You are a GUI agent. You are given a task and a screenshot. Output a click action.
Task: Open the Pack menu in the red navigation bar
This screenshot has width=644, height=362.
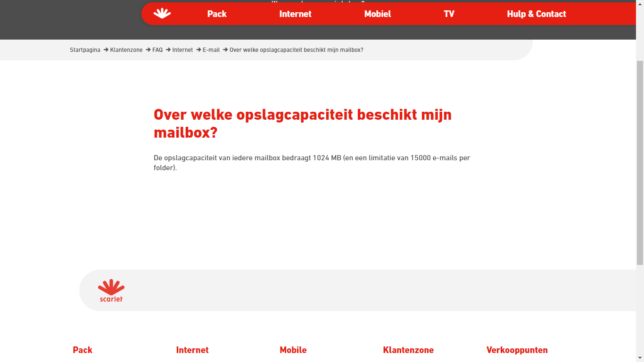coord(217,14)
